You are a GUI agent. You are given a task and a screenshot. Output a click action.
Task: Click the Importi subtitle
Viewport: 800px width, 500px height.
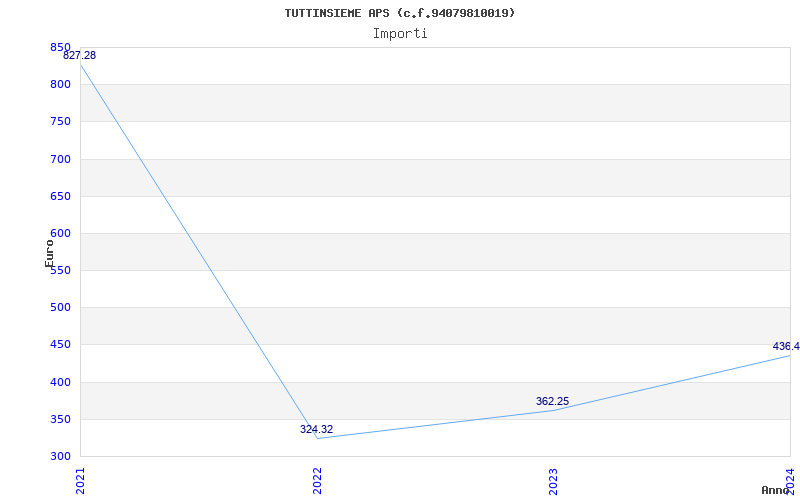pos(400,33)
